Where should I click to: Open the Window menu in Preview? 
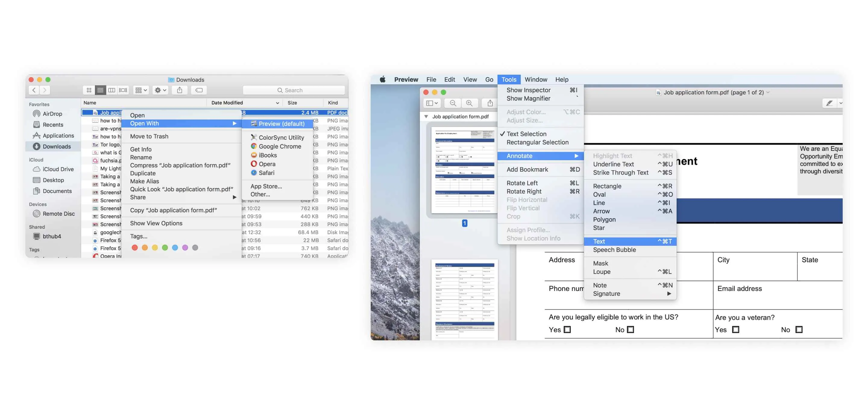click(536, 80)
